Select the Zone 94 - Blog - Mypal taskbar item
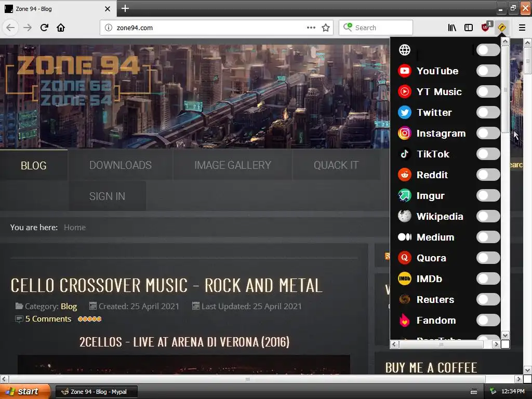 tap(96, 392)
